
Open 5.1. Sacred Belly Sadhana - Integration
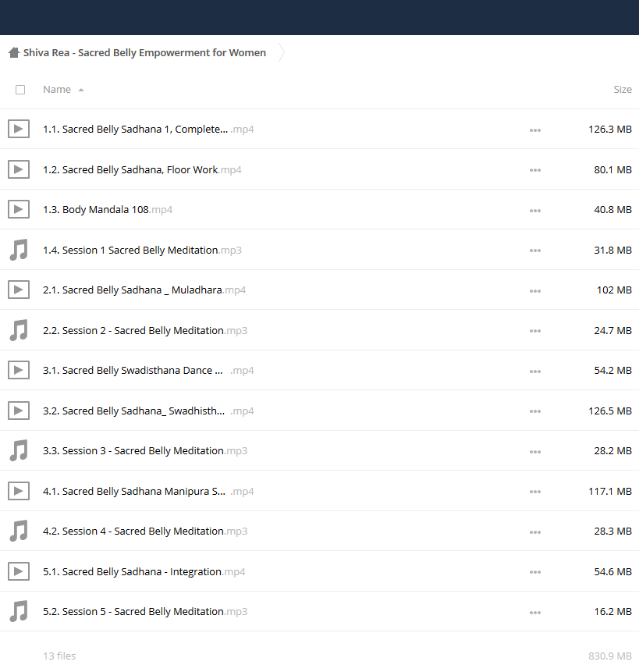pyautogui.click(x=144, y=572)
